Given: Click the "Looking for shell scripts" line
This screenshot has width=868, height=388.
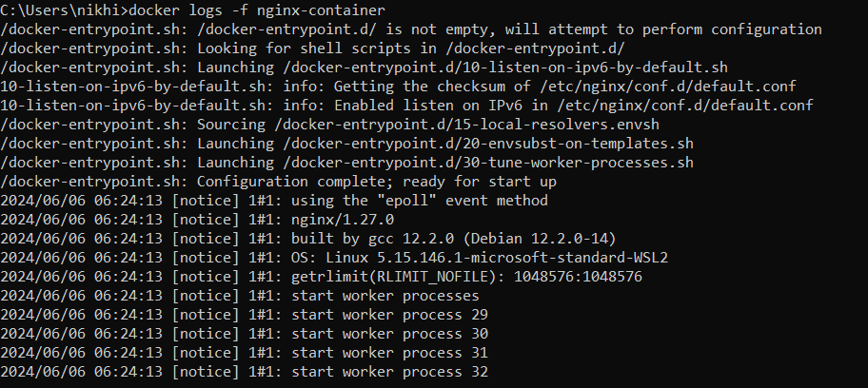Looking at the screenshot, I should pyautogui.click(x=314, y=48).
